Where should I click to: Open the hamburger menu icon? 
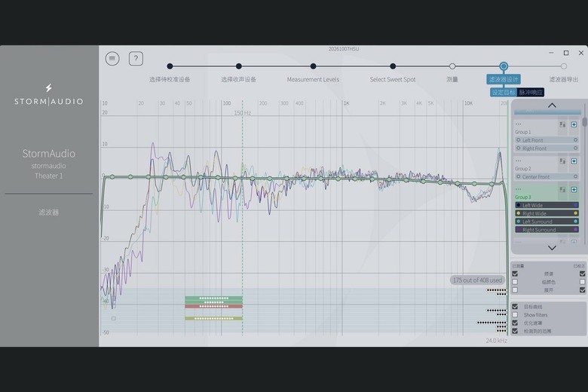click(112, 59)
